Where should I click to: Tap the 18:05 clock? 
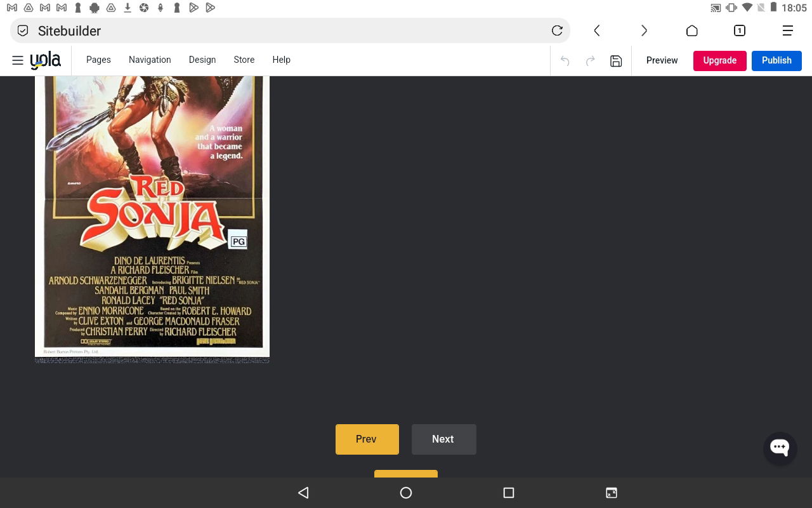click(794, 8)
